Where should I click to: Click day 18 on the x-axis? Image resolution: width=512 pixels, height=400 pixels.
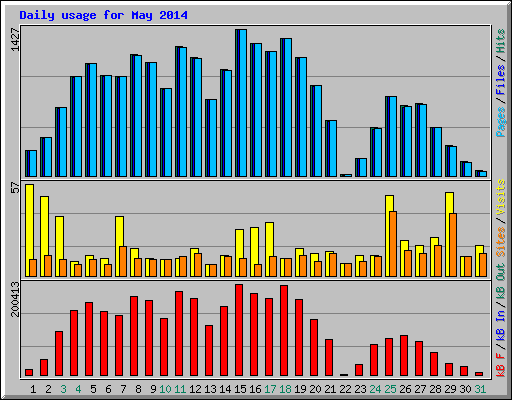coord(285,389)
